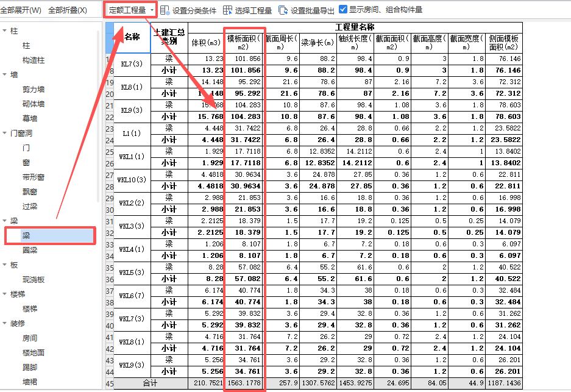
Task: Select 墙裙 tree item
Action: pos(30,382)
